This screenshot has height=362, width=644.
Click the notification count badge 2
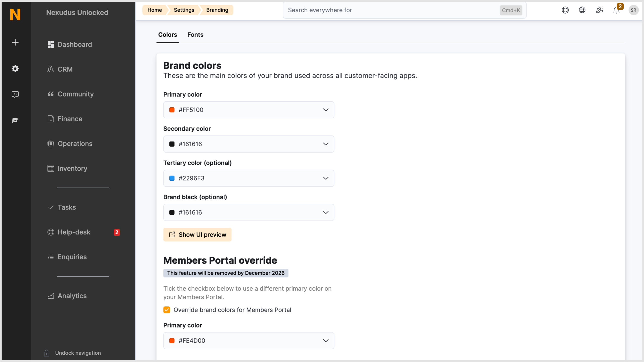tap(620, 6)
